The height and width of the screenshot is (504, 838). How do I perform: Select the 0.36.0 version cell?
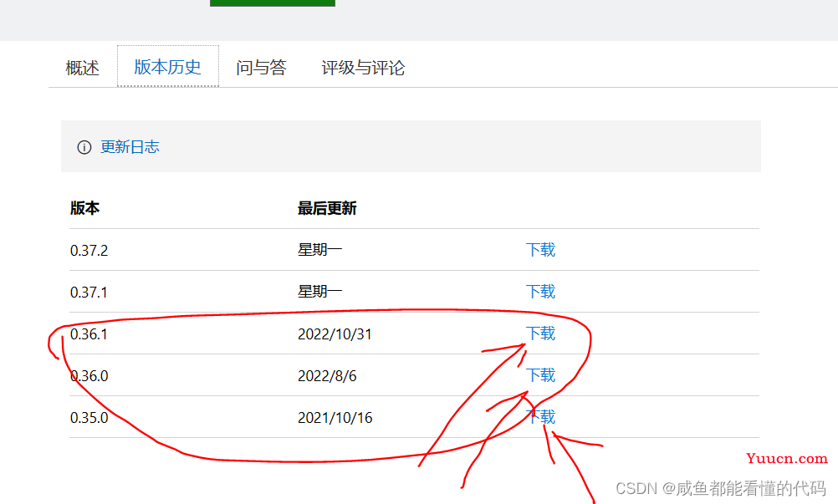tap(89, 376)
